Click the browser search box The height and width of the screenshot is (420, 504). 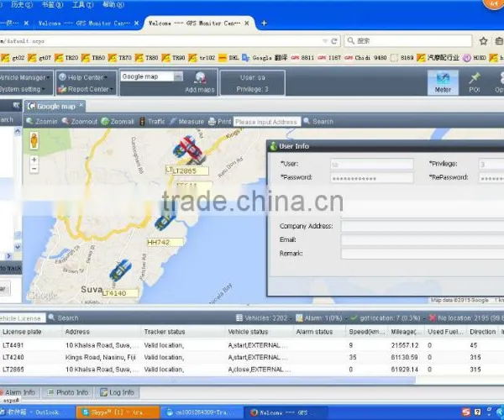click(408, 41)
